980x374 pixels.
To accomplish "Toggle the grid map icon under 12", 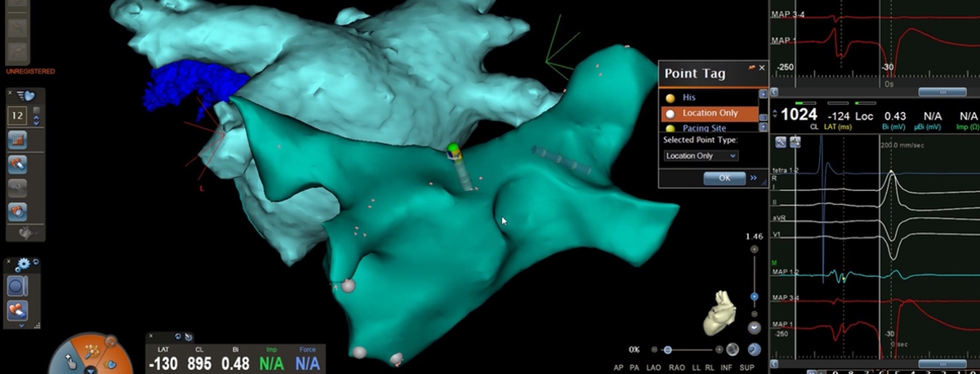I will 17,140.
